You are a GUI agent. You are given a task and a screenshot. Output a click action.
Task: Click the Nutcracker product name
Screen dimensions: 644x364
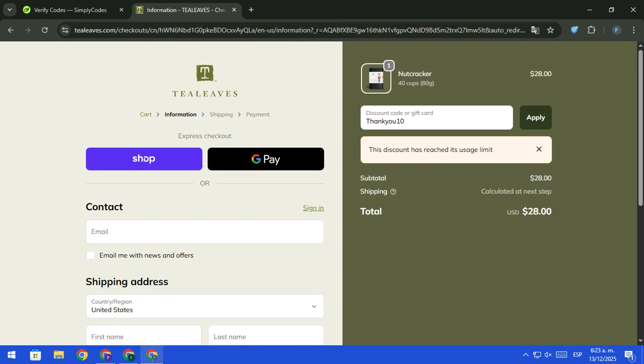click(x=415, y=74)
